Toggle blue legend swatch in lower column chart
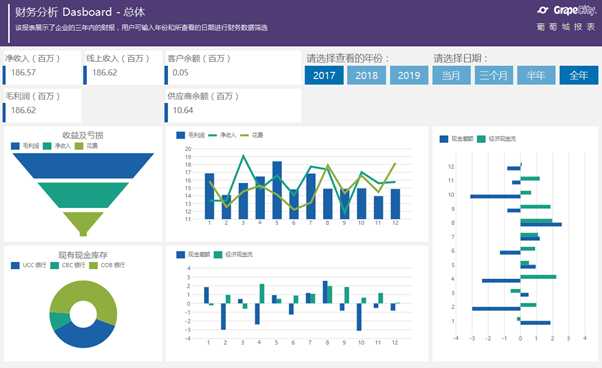 180,254
